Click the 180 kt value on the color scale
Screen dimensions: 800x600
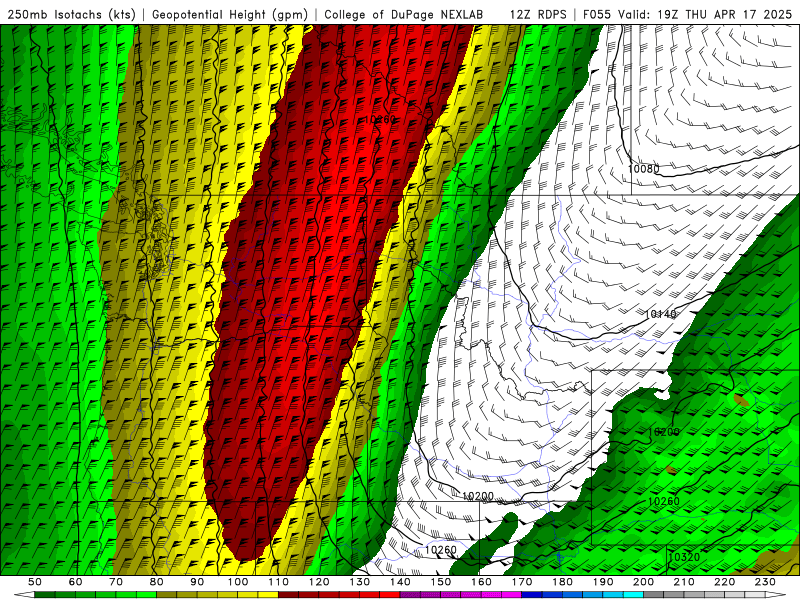[x=562, y=582]
